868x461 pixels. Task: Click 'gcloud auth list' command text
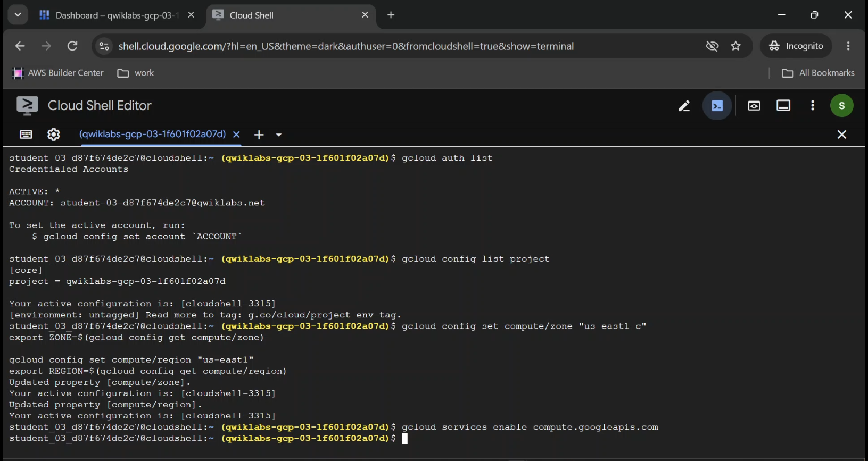447,158
